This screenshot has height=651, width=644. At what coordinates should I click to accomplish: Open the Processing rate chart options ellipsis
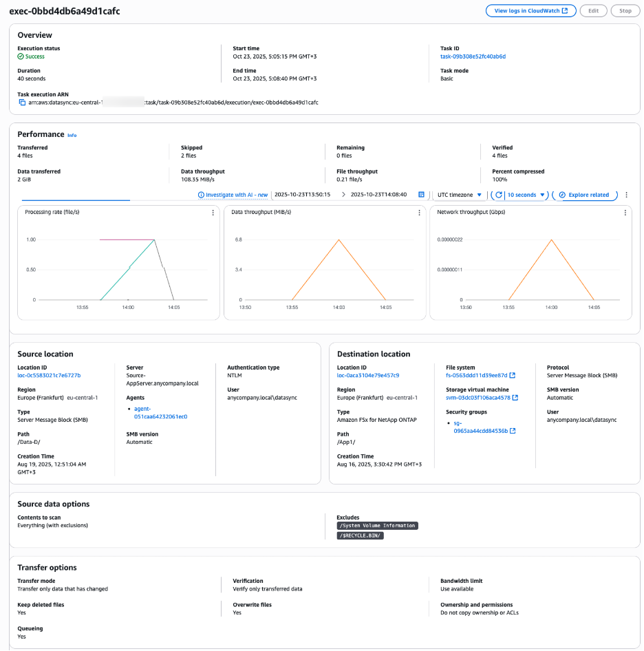click(212, 213)
